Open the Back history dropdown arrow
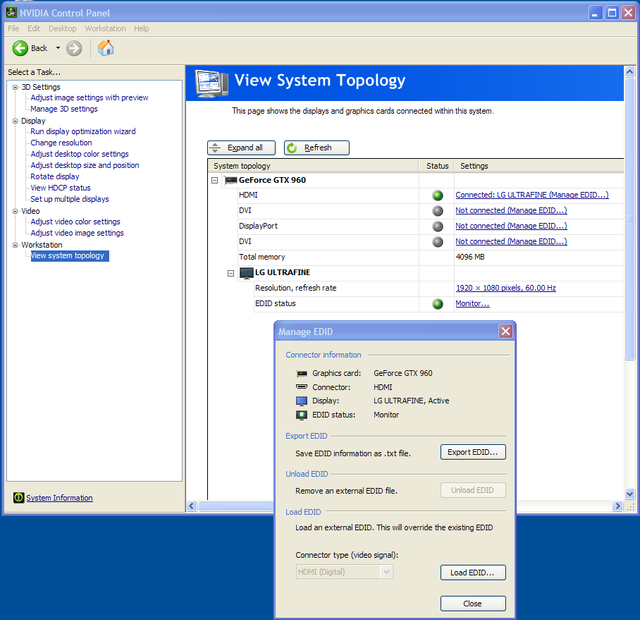The height and width of the screenshot is (620, 640). click(x=58, y=48)
